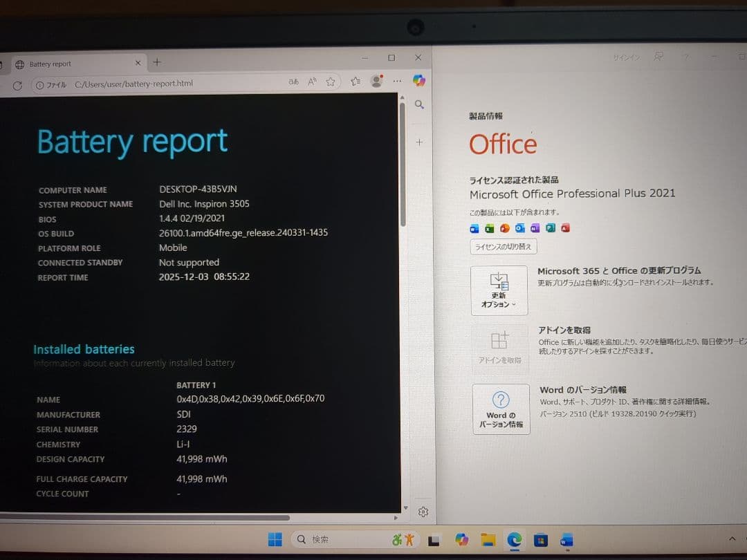Viewport: 747px width, 560px height.
Task: Click the Outlook icon in included apps row
Action: (520, 228)
